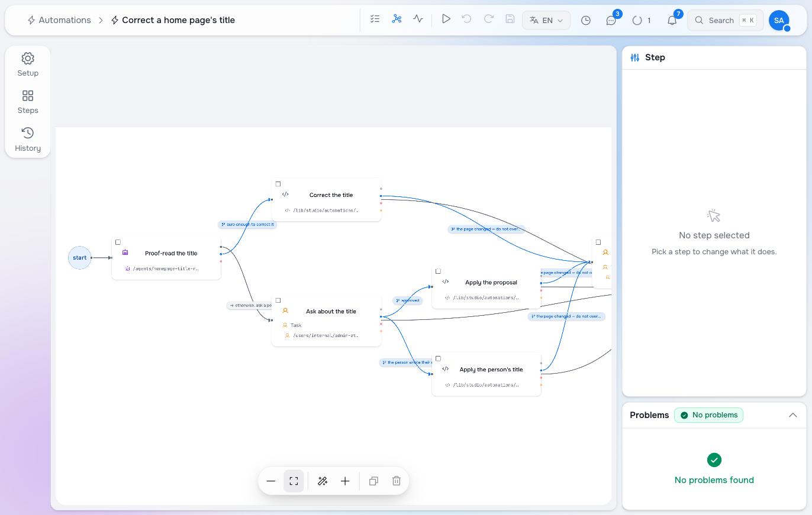The height and width of the screenshot is (515, 812).
Task: Zoom in the canvas with the plus button
Action: pyautogui.click(x=345, y=481)
